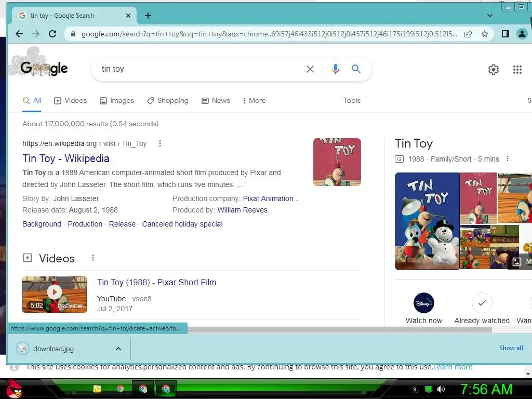532x399 pixels.
Task: Open the Tin Toy poster thumbnail beside Wikipedia result
Action: (x=337, y=162)
